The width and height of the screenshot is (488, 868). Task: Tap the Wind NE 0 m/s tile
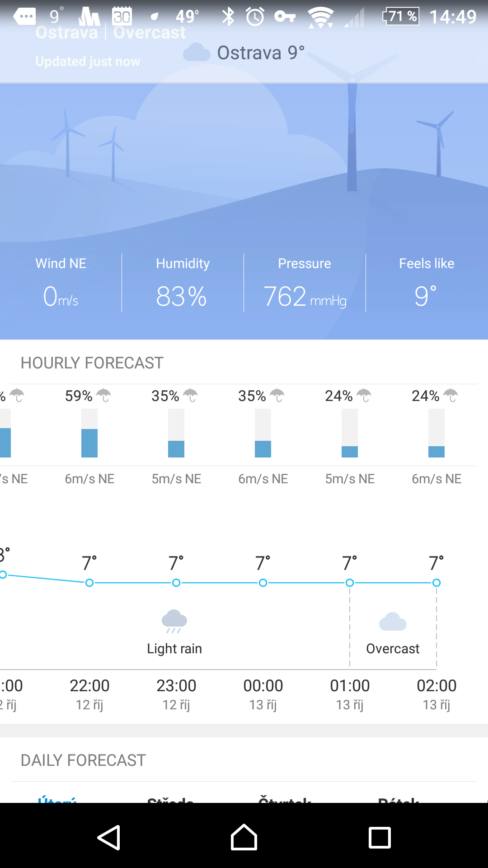(61, 283)
